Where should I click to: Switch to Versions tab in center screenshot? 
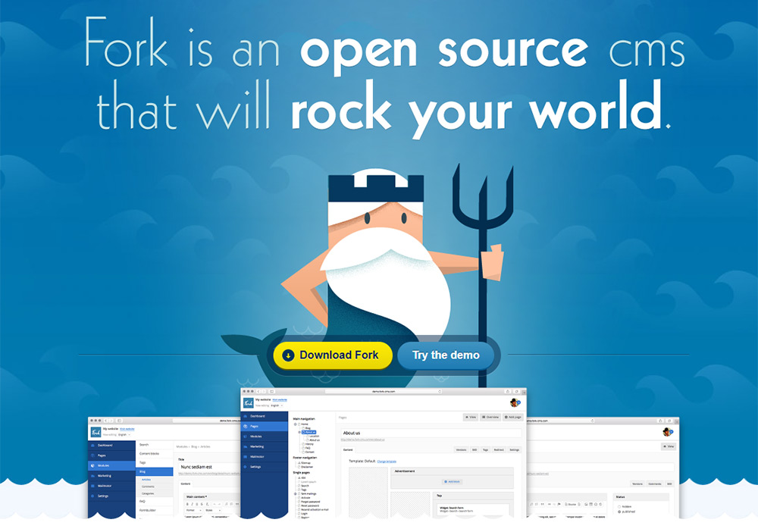[461, 450]
